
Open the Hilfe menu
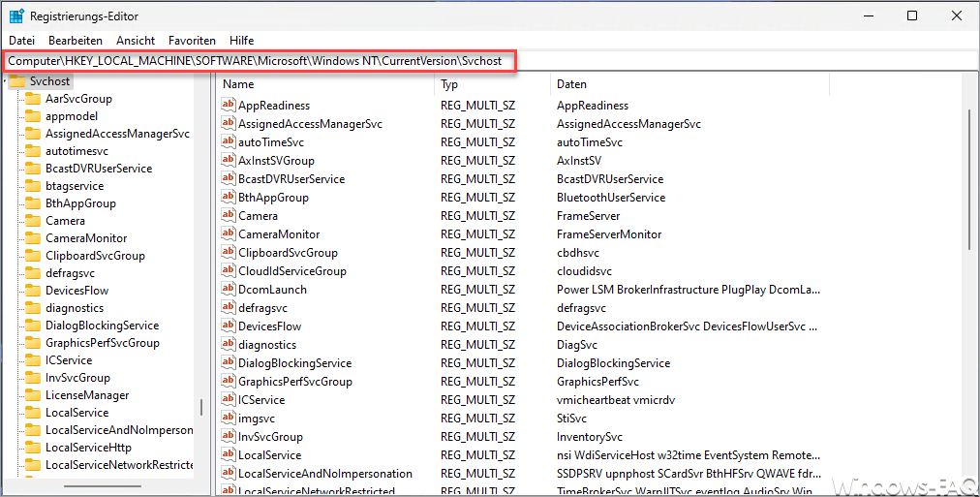pos(241,41)
